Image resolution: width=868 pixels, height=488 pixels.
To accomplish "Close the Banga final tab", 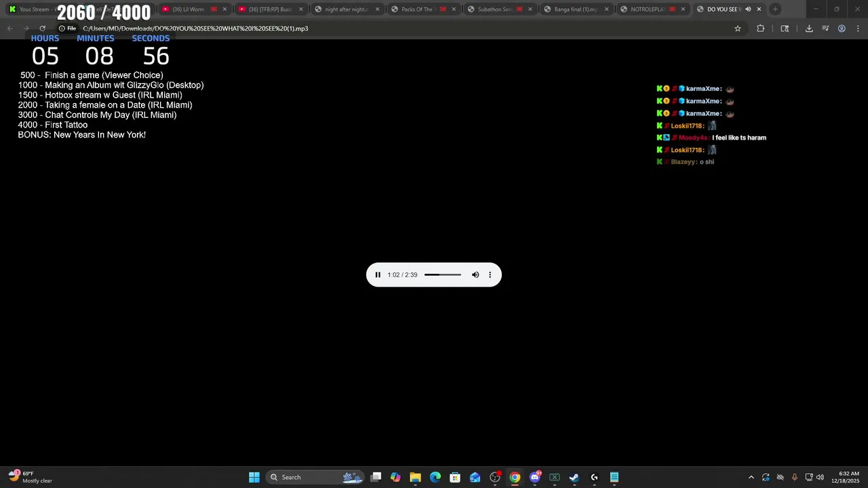I will pyautogui.click(x=606, y=9).
